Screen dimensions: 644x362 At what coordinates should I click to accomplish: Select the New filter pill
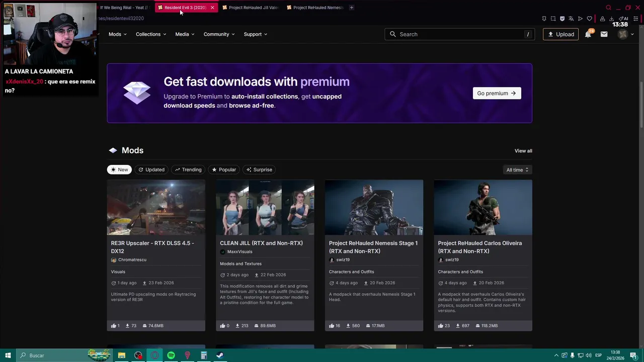(x=119, y=169)
